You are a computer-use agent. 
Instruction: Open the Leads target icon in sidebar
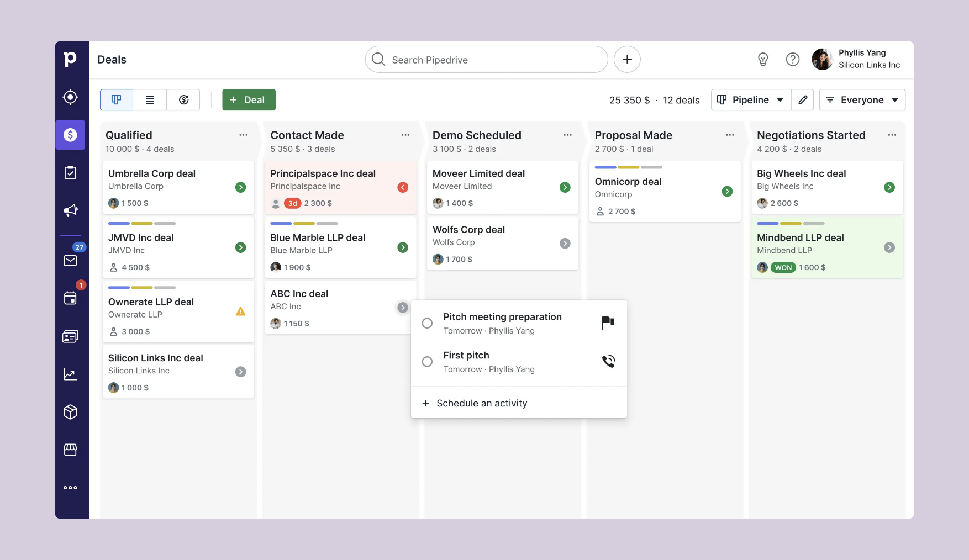[70, 97]
